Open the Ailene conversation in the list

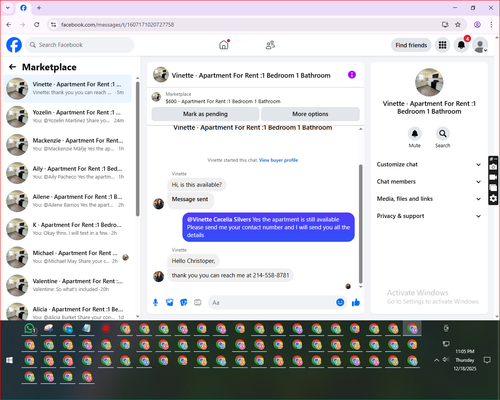(68, 201)
